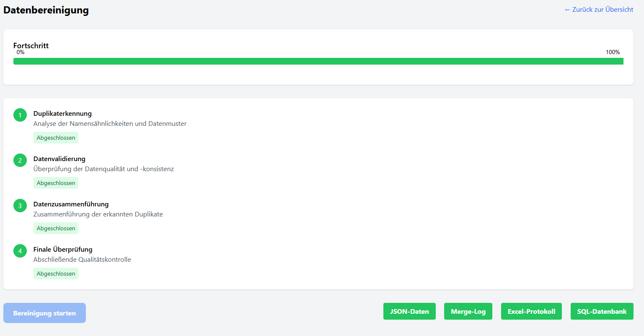The image size is (644, 336).
Task: Select the step 2 circle for Datenvalidierung
Action: 20,160
